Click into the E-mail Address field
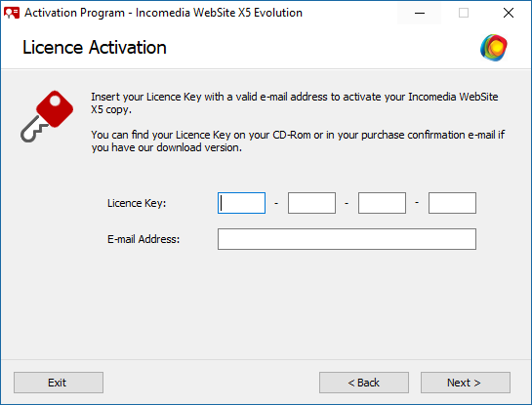532x405 pixels. click(x=347, y=239)
